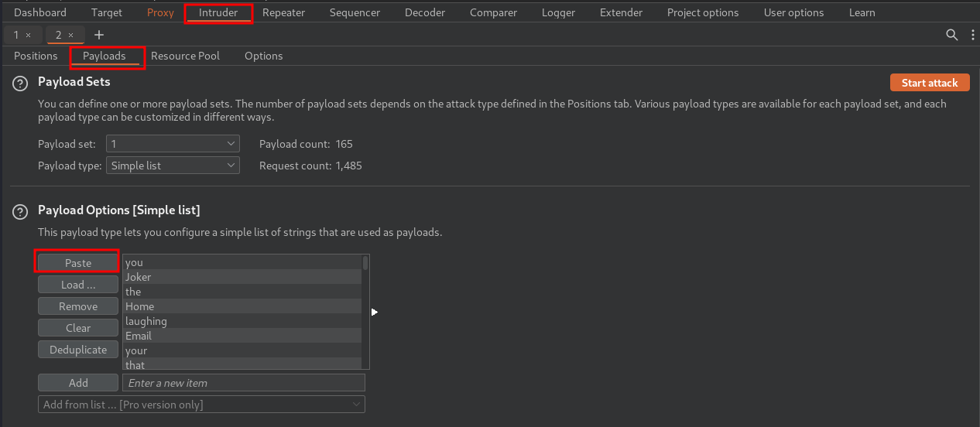Open the Add from list dropdown

pos(201,405)
